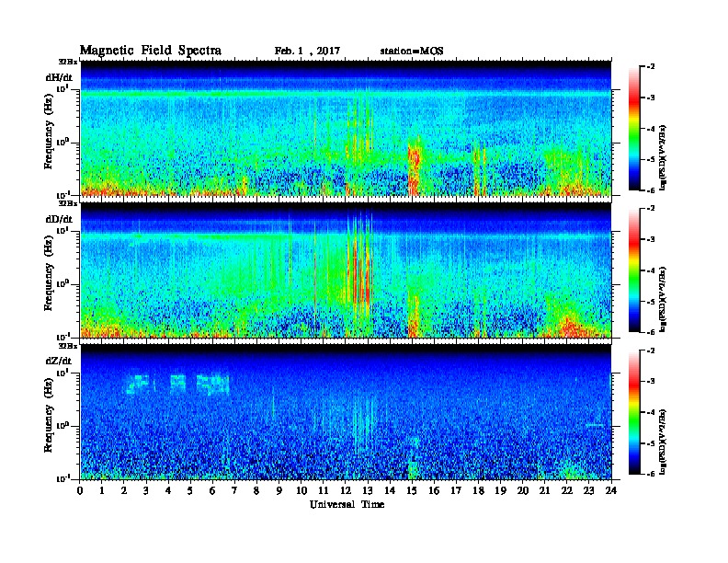This screenshot has width=728, height=563.
Task: Select the dZ/dt panel label
Action: pos(59,361)
